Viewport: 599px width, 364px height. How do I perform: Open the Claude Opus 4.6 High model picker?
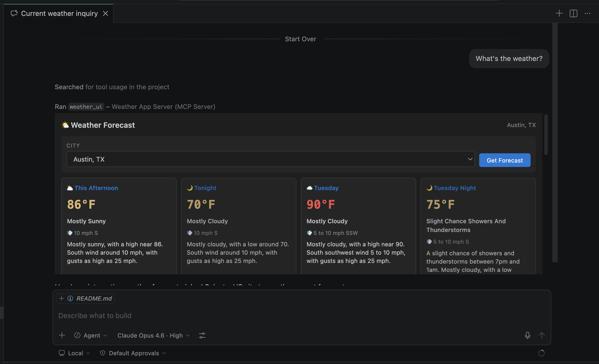[153, 335]
